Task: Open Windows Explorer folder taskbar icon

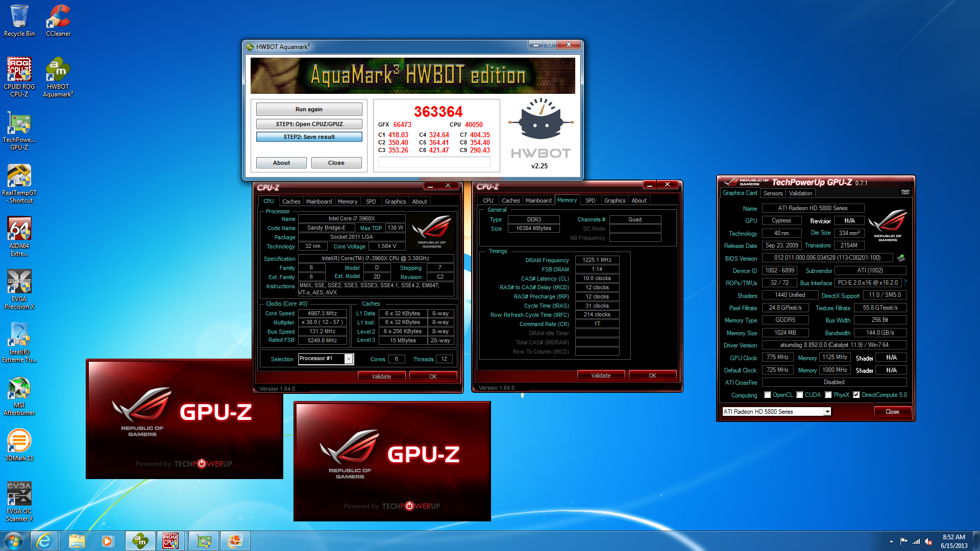Action: pos(77,541)
